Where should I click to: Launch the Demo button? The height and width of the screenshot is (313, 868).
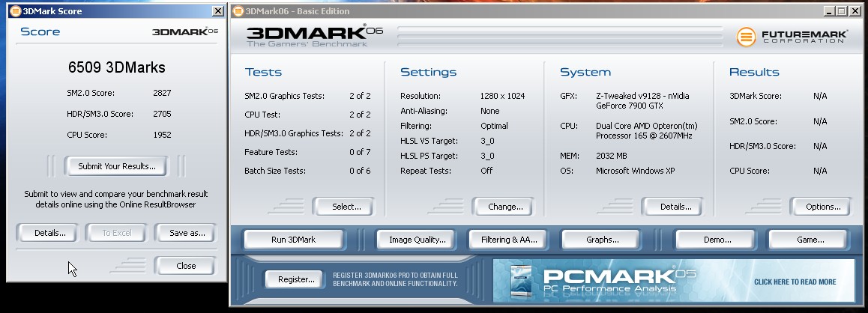click(x=717, y=240)
